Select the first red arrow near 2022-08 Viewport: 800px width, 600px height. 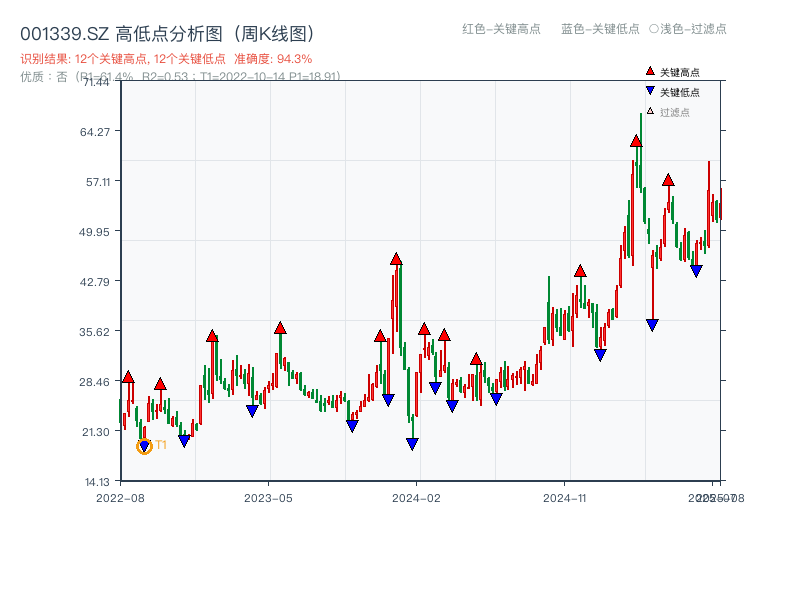[x=128, y=377]
